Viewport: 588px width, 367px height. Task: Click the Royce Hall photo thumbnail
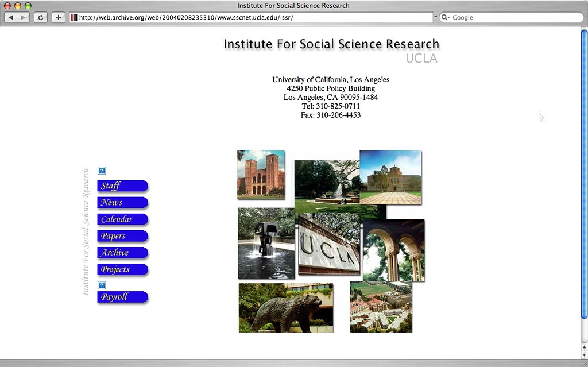tap(260, 175)
